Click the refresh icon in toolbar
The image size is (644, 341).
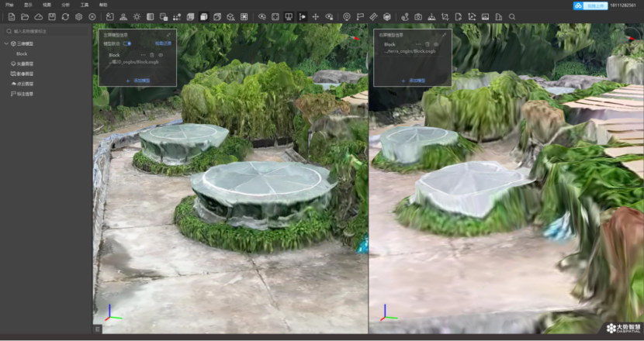pos(65,16)
